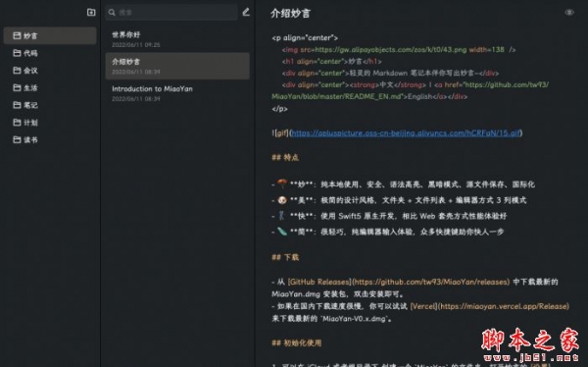Screen dimensions: 588x367
Task: Select the 世界你好 note
Action: point(177,39)
